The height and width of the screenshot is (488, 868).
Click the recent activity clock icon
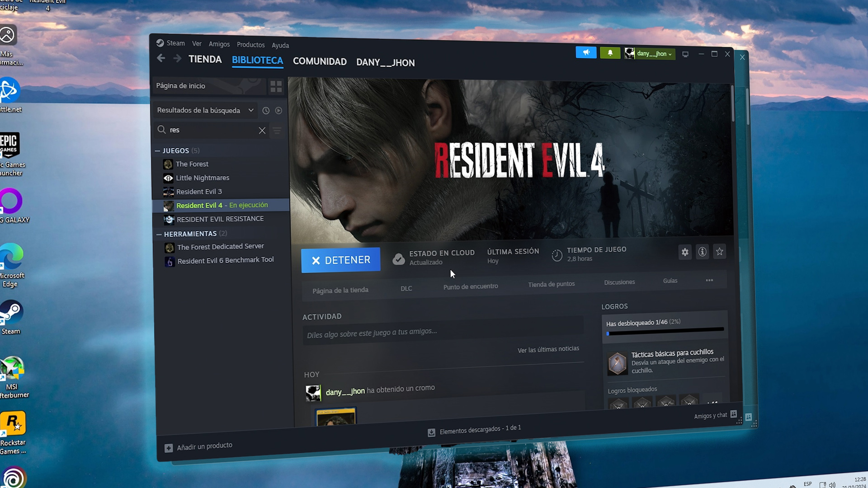pos(266,111)
